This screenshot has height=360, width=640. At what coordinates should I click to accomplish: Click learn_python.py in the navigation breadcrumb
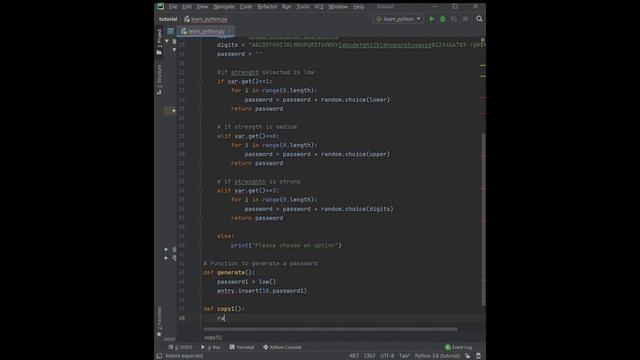pyautogui.click(x=206, y=19)
